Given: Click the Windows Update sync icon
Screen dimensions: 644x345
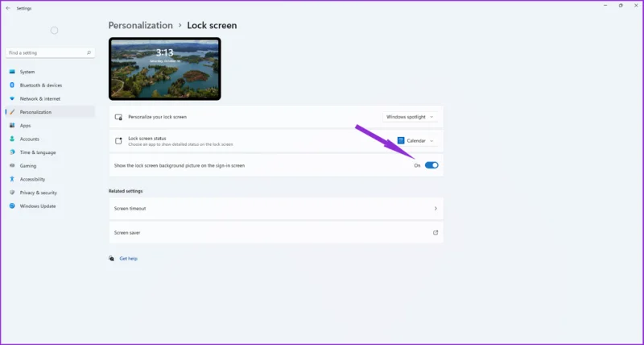Looking at the screenshot, I should point(12,206).
